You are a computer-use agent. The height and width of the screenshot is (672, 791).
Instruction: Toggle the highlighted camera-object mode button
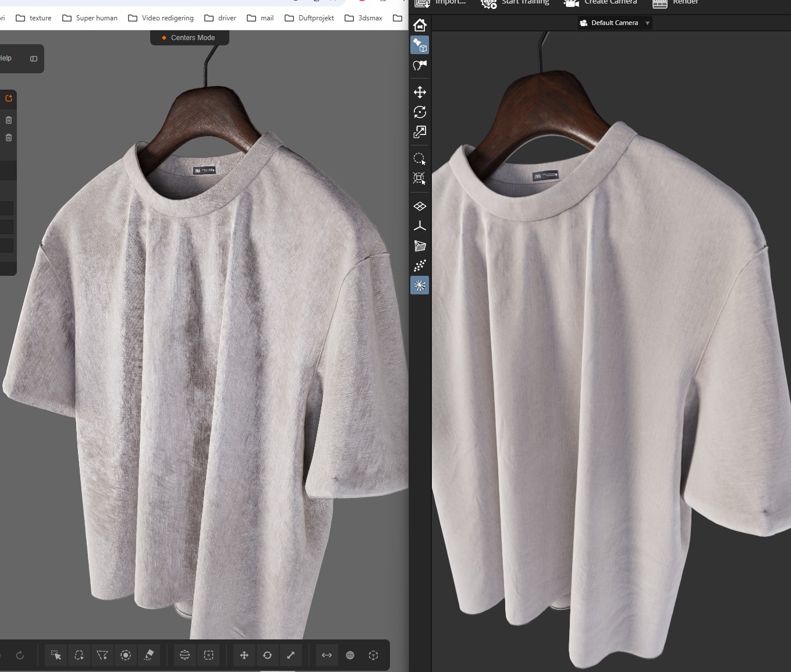point(420,45)
